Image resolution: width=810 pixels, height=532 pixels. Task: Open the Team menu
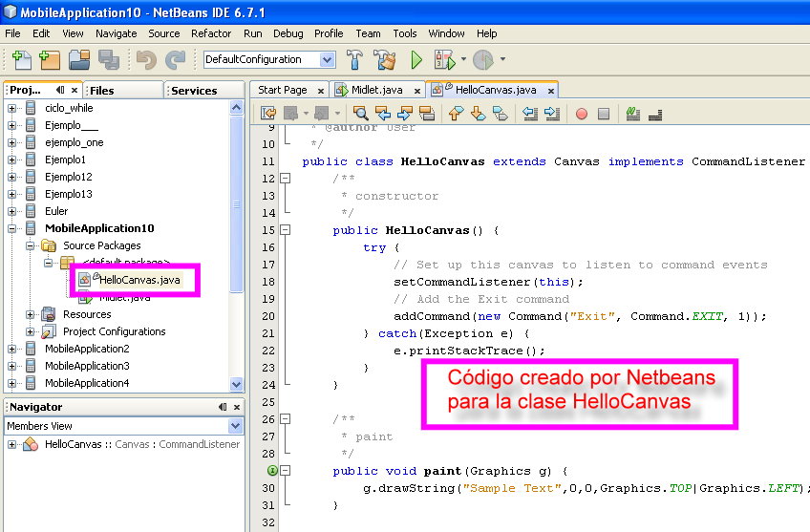coord(368,33)
